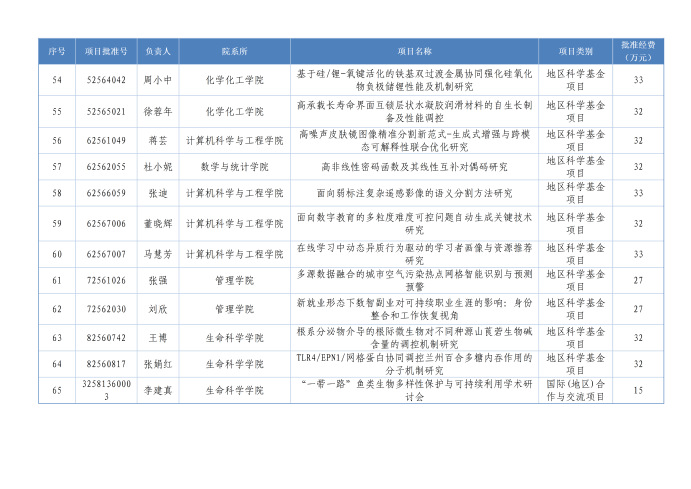Select approval number 52564042 cell
The image size is (691, 489).
click(x=106, y=80)
